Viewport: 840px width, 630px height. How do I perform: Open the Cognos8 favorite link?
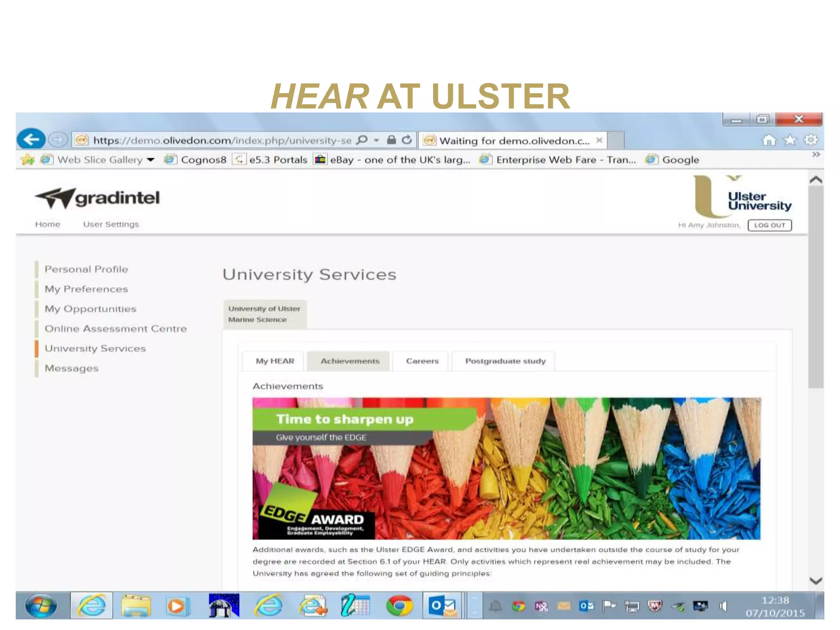[195, 160]
